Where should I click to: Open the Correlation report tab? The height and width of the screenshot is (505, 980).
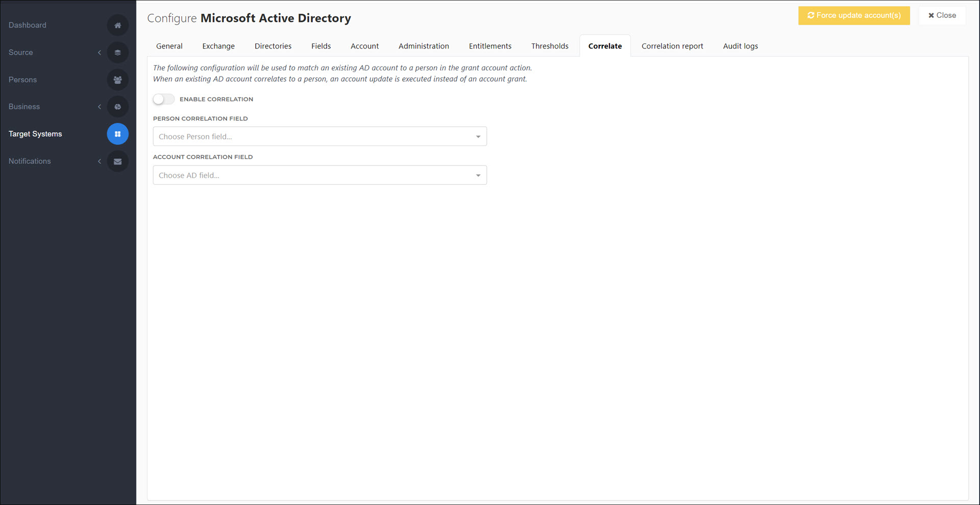pyautogui.click(x=672, y=46)
